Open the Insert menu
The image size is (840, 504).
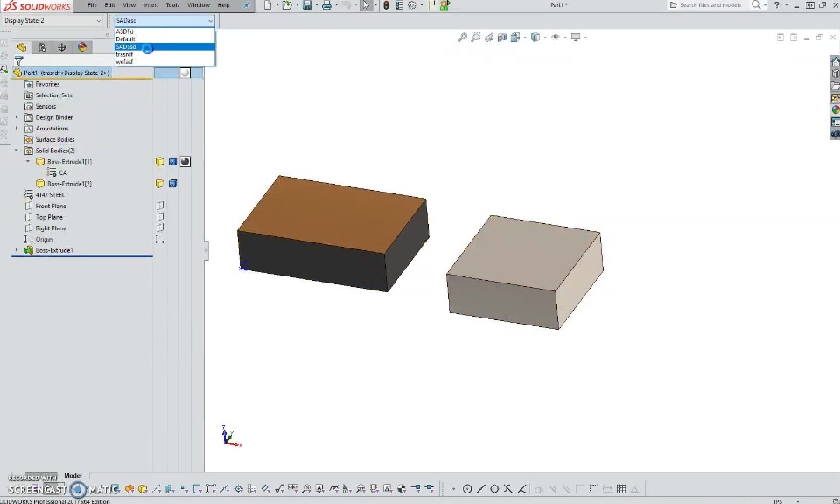coord(151,5)
